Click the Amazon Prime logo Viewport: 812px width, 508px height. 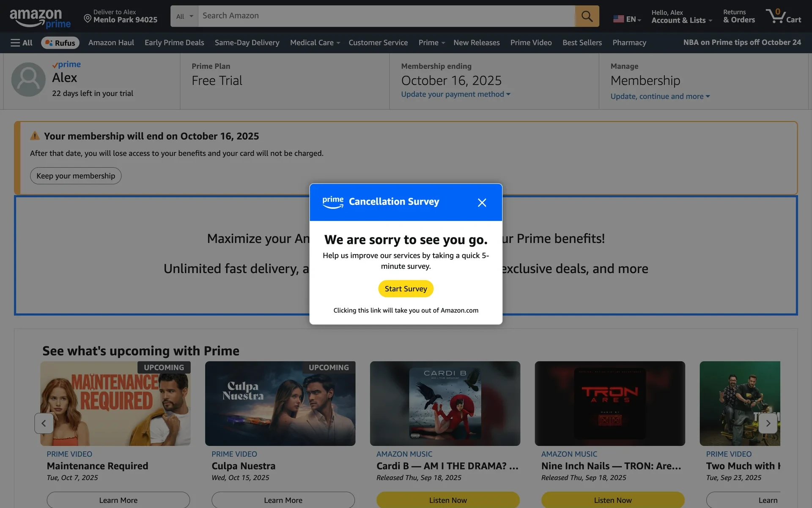pos(40,18)
